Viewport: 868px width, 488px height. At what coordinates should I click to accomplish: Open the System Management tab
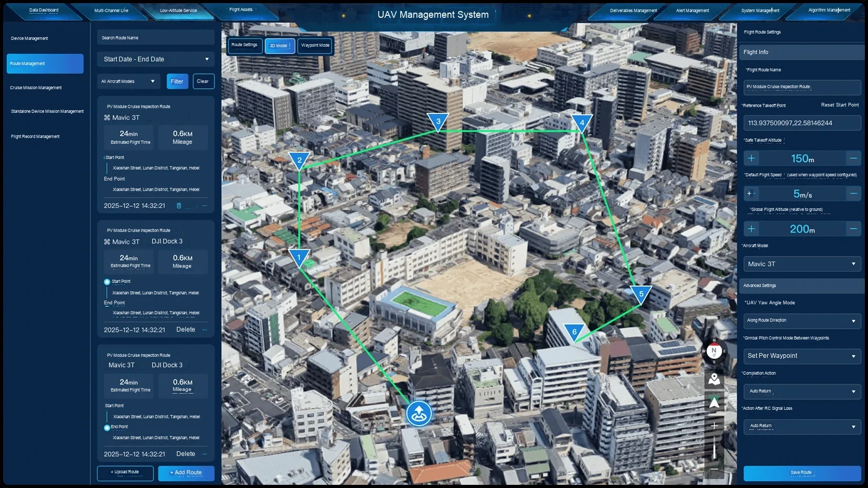click(x=760, y=10)
